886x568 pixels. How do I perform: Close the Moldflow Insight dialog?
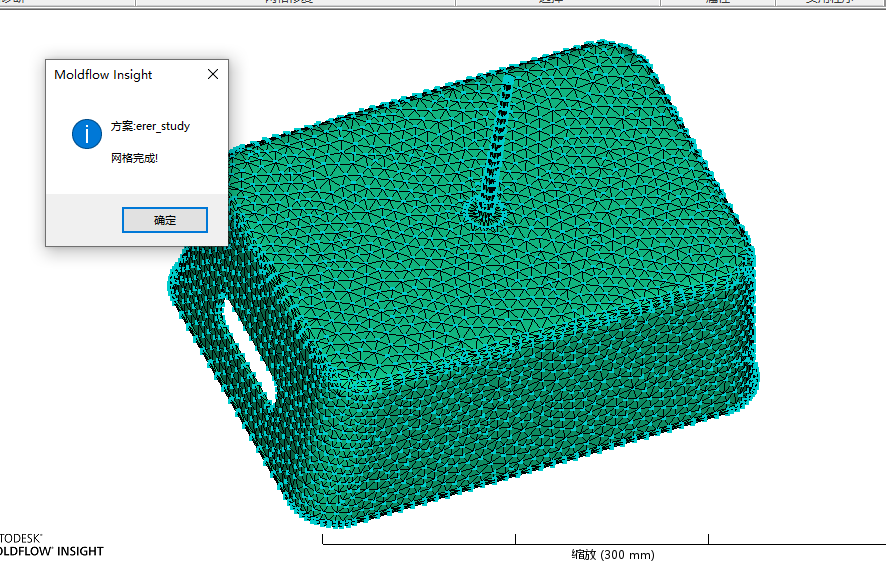click(213, 74)
